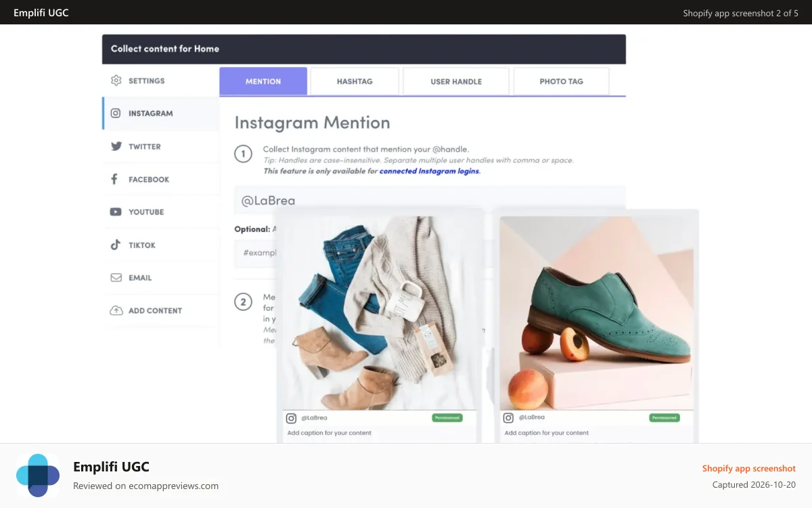This screenshot has width=812, height=508.
Task: Select Facebook in the sidebar
Action: tap(161, 179)
